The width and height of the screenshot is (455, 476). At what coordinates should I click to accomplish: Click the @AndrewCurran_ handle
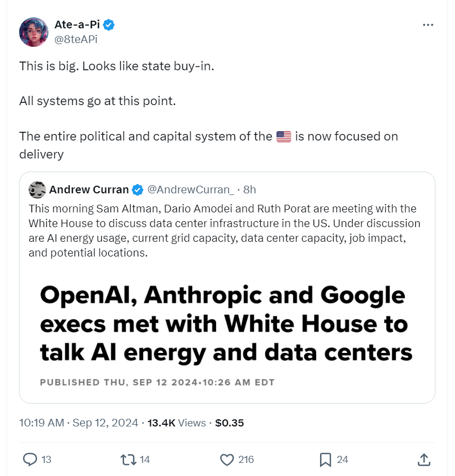(191, 190)
